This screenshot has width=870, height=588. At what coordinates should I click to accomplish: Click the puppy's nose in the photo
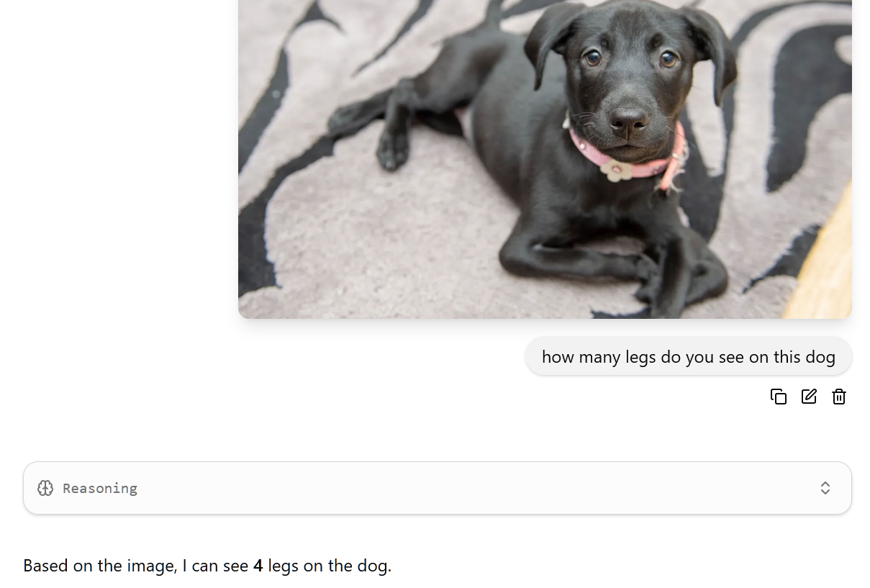[x=628, y=121]
